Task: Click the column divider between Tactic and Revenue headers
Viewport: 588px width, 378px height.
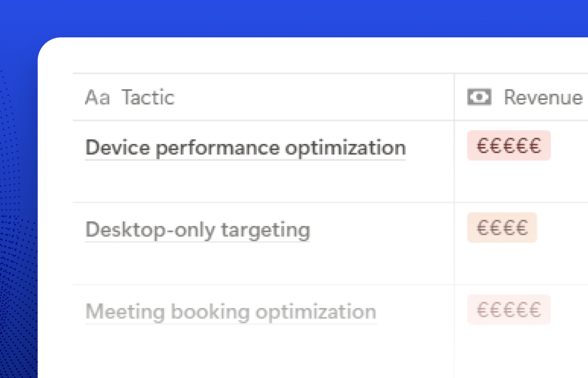Action: pos(454,98)
